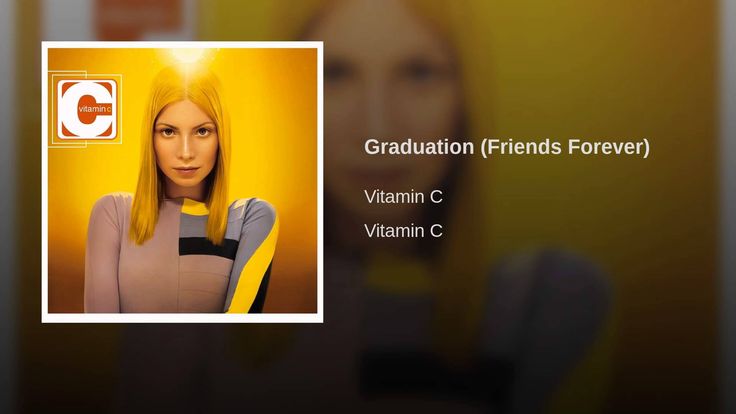
Task: Click the artist name 'Vitamin C' below title
Action: pos(403,197)
